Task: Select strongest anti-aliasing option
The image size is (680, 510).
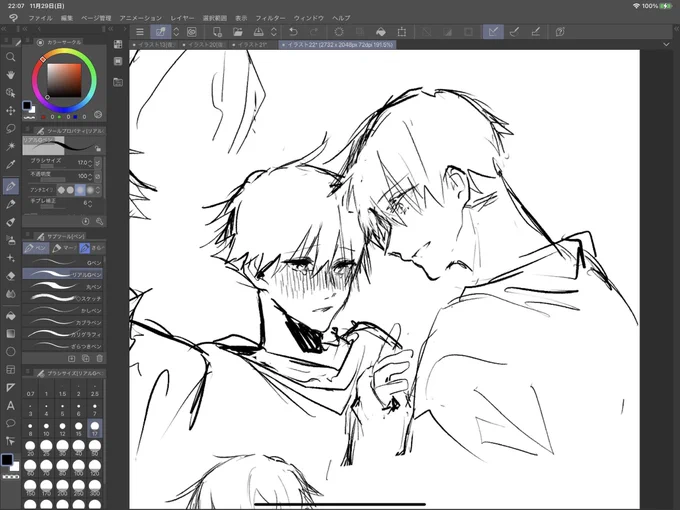Action: [90, 190]
